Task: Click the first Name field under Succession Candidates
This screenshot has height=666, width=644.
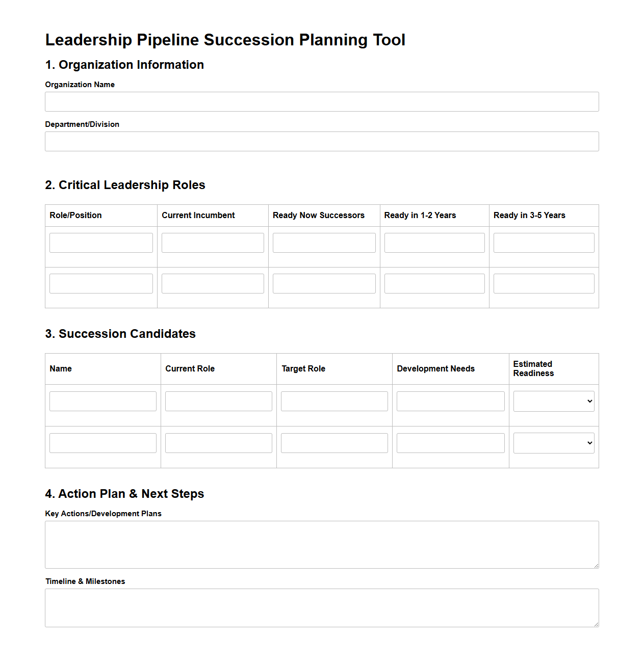Action: tap(102, 401)
